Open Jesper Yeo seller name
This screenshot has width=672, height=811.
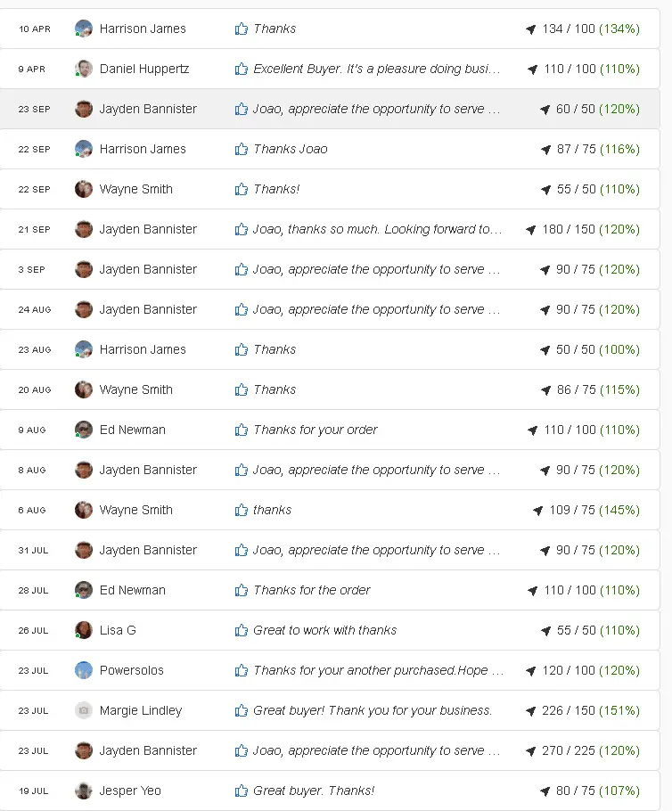130,791
